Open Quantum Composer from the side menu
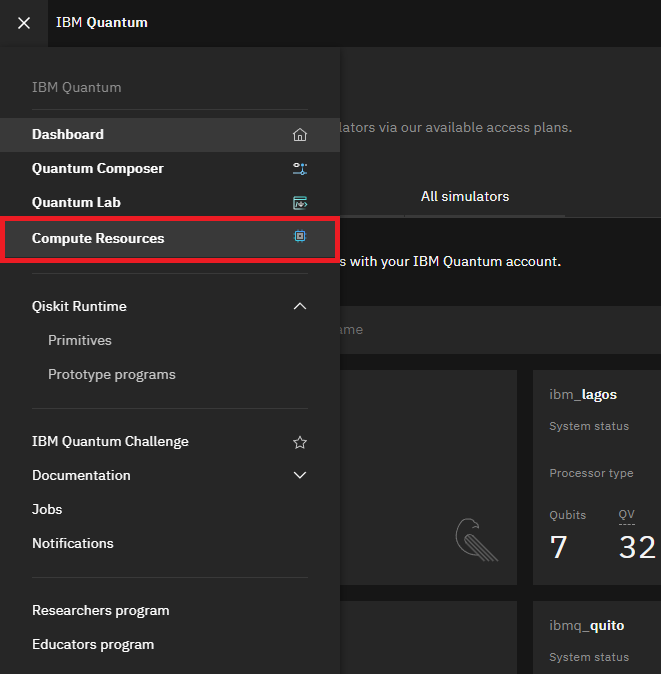Image resolution: width=661 pixels, height=674 pixels. pyautogui.click(x=98, y=169)
